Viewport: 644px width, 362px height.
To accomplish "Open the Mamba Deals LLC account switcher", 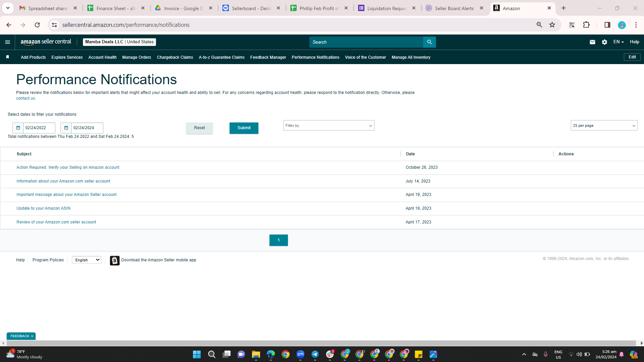I will point(119,42).
